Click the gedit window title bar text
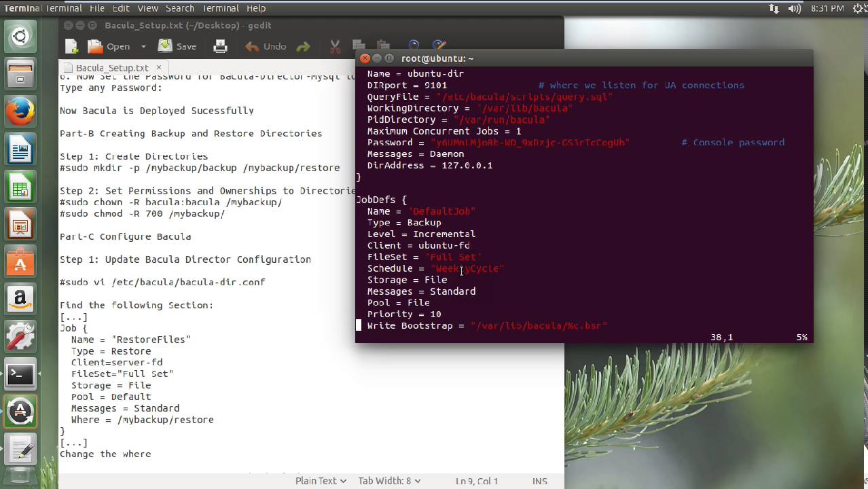Image resolution: width=868 pixels, height=489 pixels. 188,25
